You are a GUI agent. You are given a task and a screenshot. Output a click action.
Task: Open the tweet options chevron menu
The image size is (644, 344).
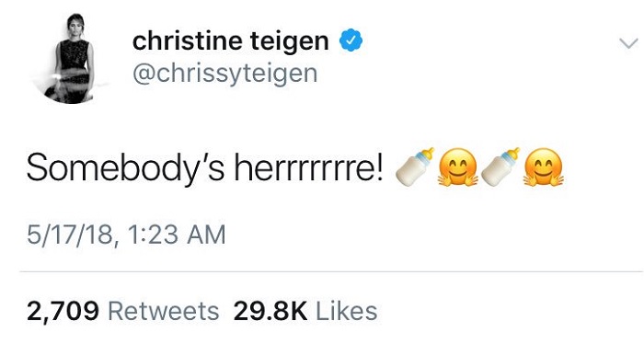pos(628,43)
